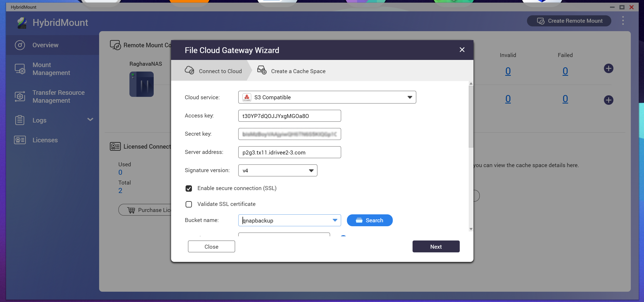Click into the Server address field
This screenshot has width=644, height=302.
tap(289, 152)
